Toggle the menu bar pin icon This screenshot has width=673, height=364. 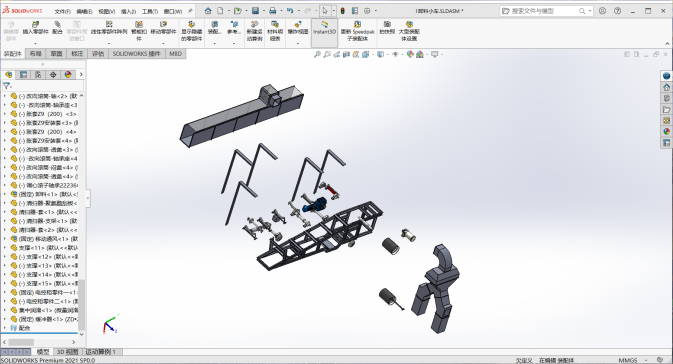190,11
